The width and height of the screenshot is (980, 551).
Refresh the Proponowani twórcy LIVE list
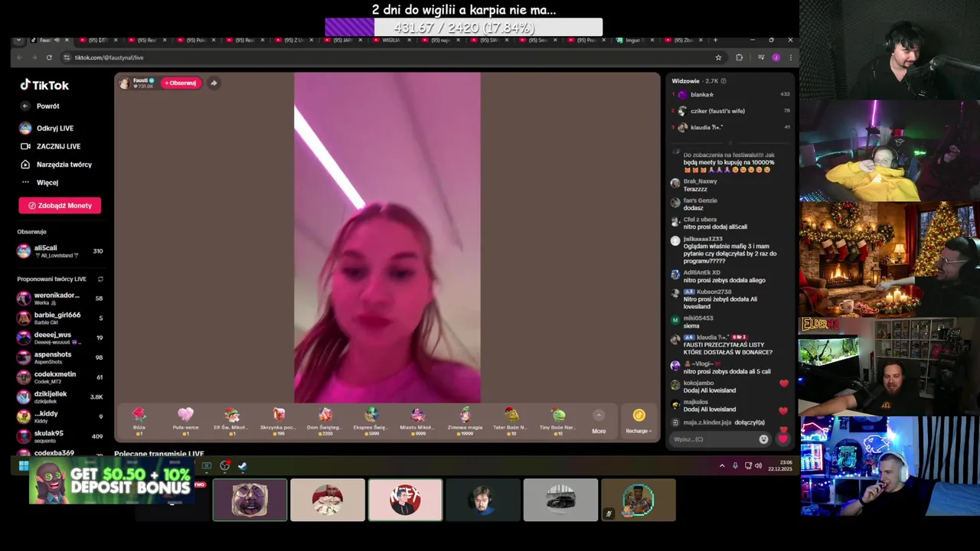[x=100, y=279]
